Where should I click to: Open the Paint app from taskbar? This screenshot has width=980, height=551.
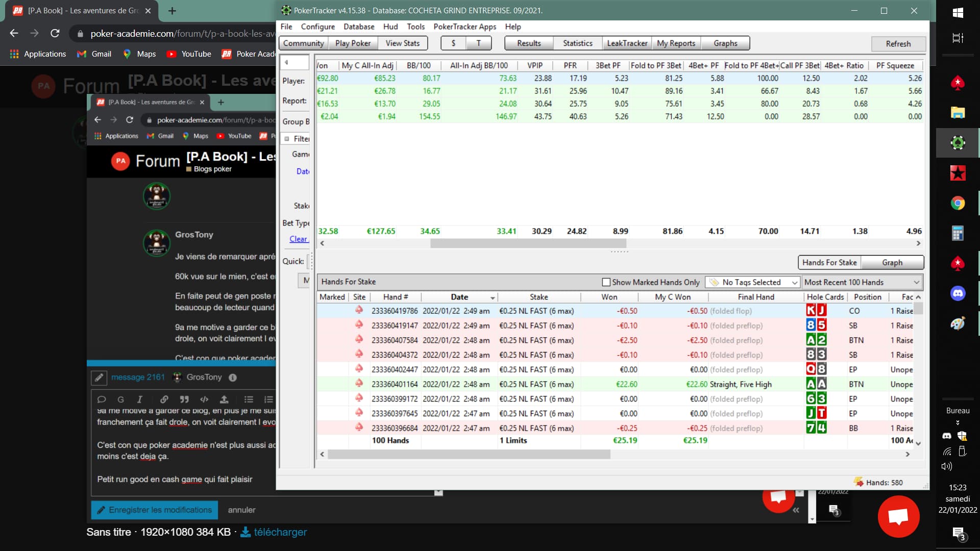958,323
